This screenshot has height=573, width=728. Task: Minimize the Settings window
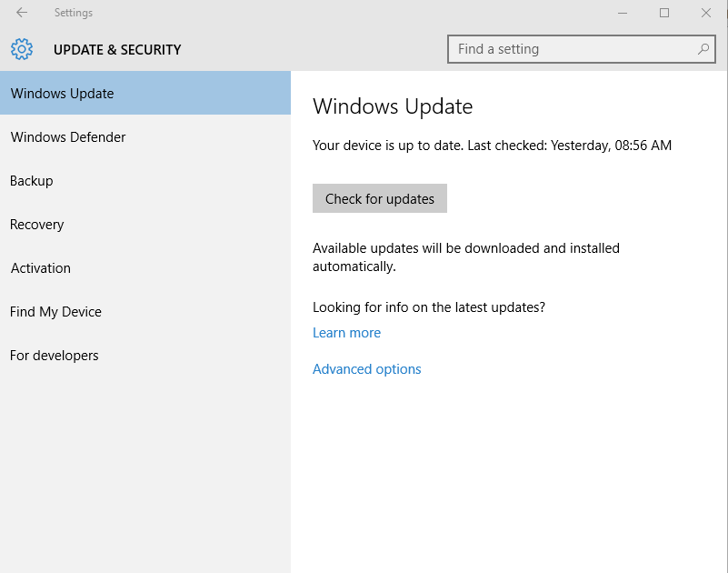tap(623, 13)
